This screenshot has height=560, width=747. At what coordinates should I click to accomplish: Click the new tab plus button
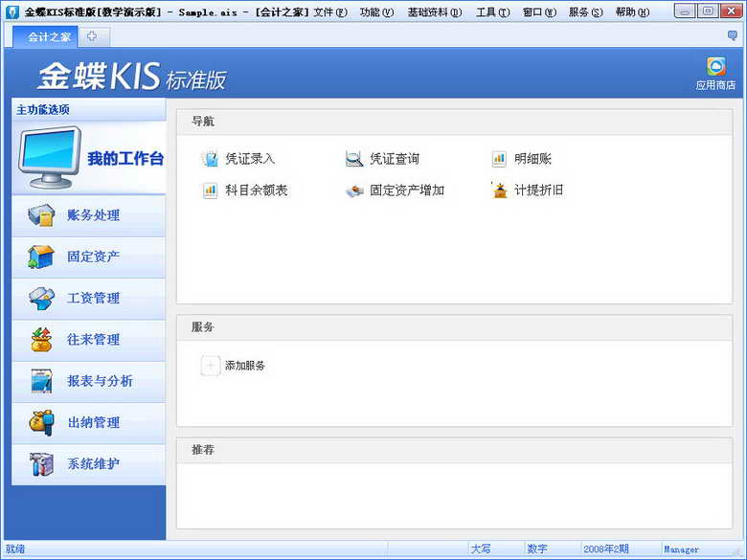pyautogui.click(x=92, y=36)
